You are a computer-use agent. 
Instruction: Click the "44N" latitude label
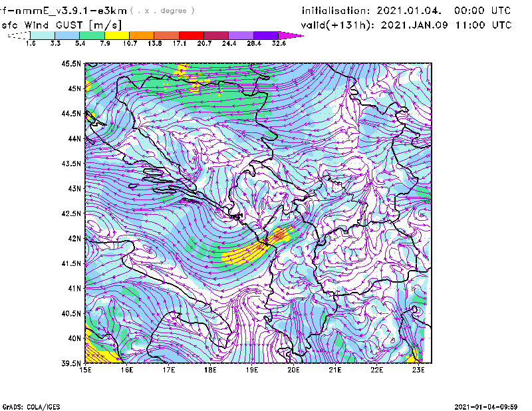tap(74, 138)
